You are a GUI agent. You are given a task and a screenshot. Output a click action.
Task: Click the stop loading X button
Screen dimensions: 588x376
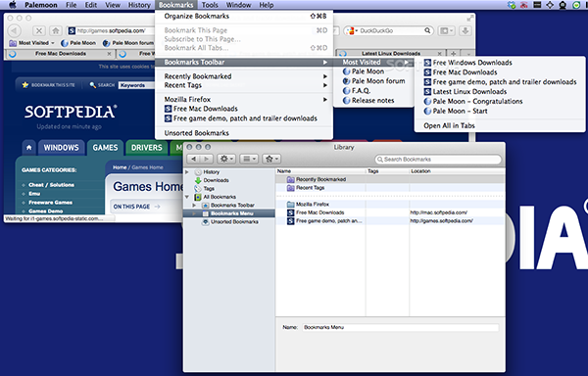[39, 30]
